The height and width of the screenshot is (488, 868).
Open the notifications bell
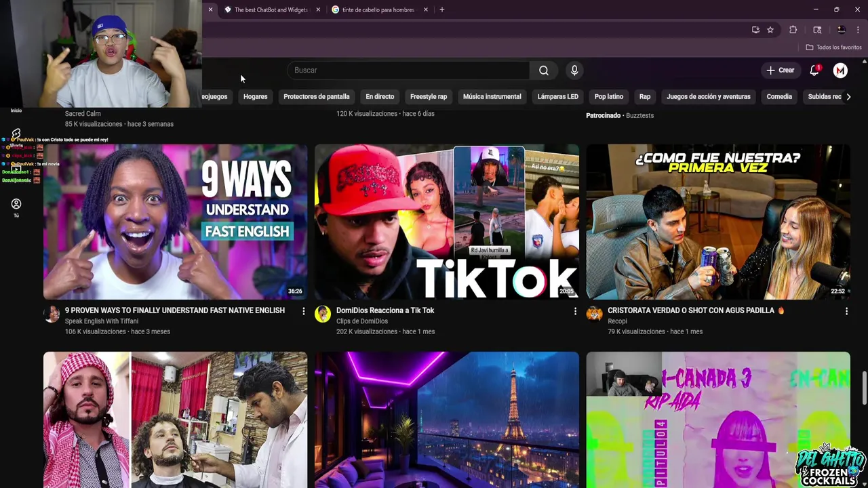[814, 70]
